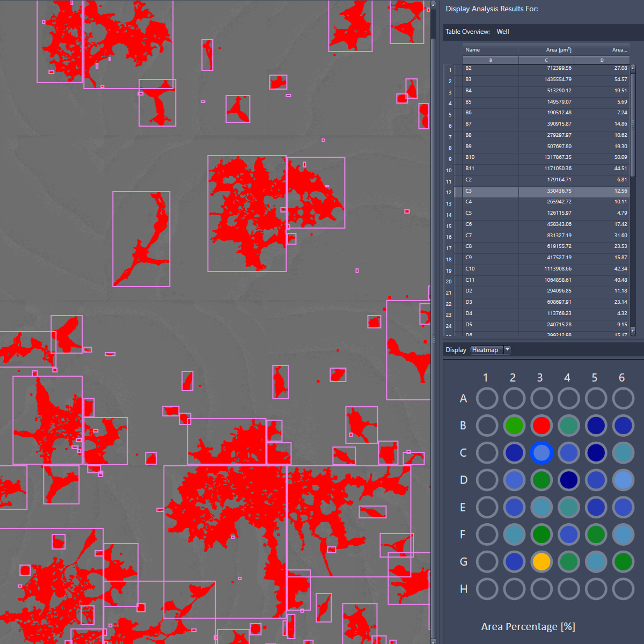Select the C7 row in results table
The height and width of the screenshot is (644, 644).
(x=546, y=236)
